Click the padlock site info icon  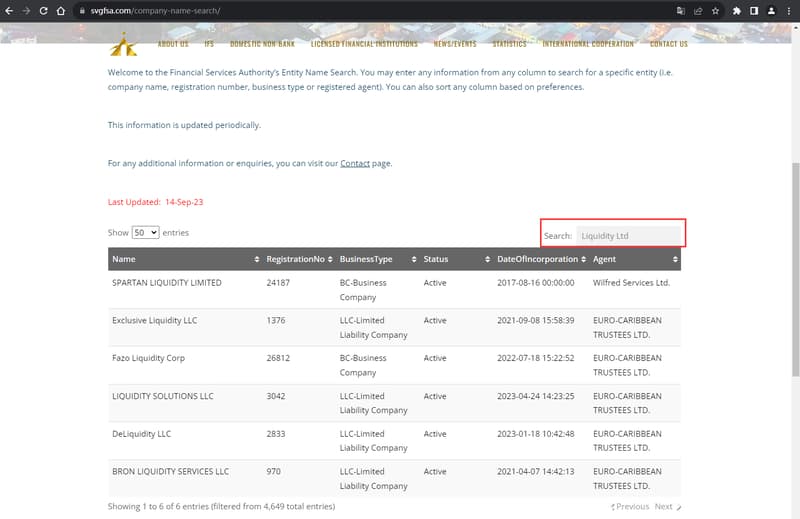(82, 11)
